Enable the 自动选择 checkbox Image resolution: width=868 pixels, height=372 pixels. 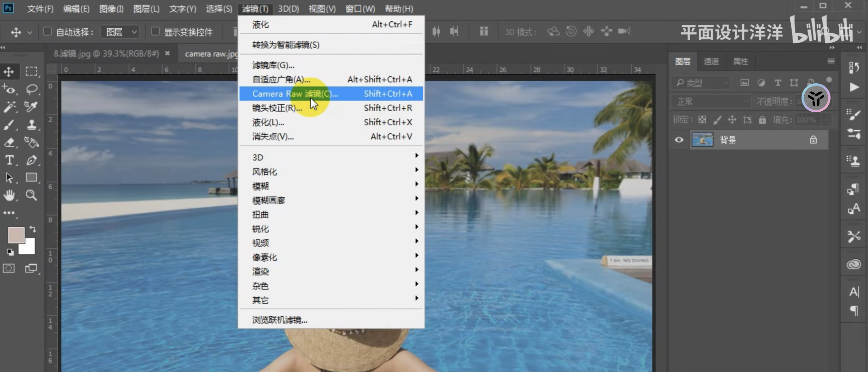coord(47,32)
